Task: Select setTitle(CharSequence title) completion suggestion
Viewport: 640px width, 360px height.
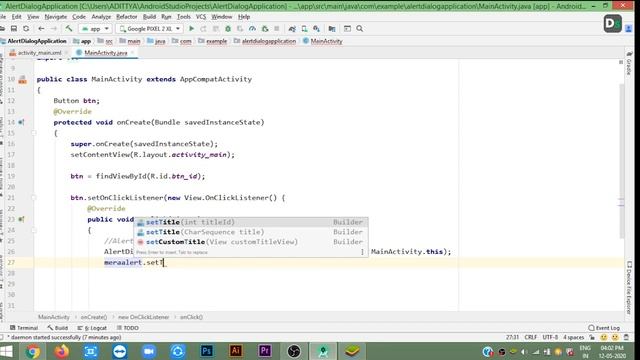Action: 251,232
